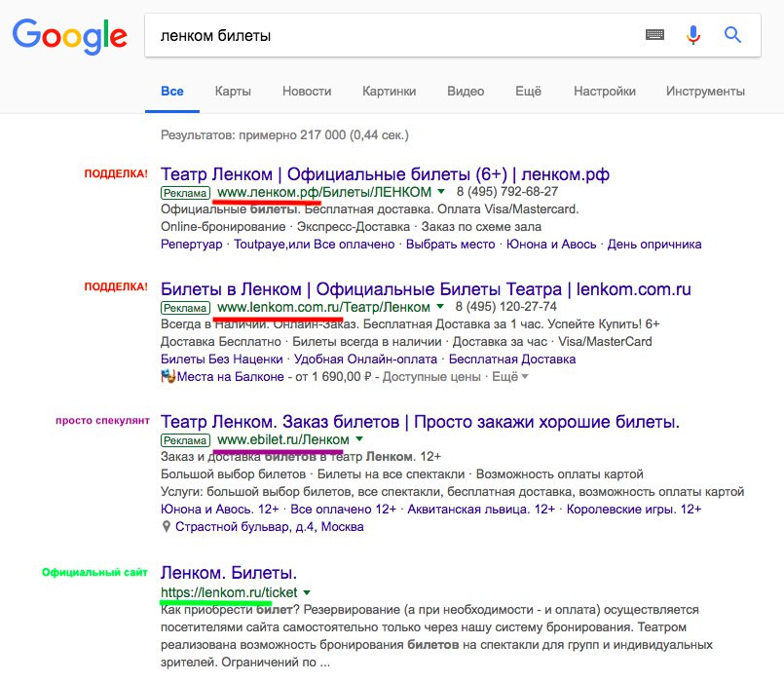Start voice search with the microphone icon

click(x=693, y=35)
